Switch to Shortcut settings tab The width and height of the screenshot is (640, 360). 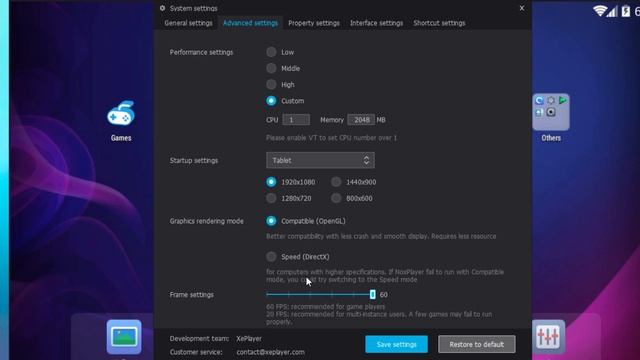point(439,23)
